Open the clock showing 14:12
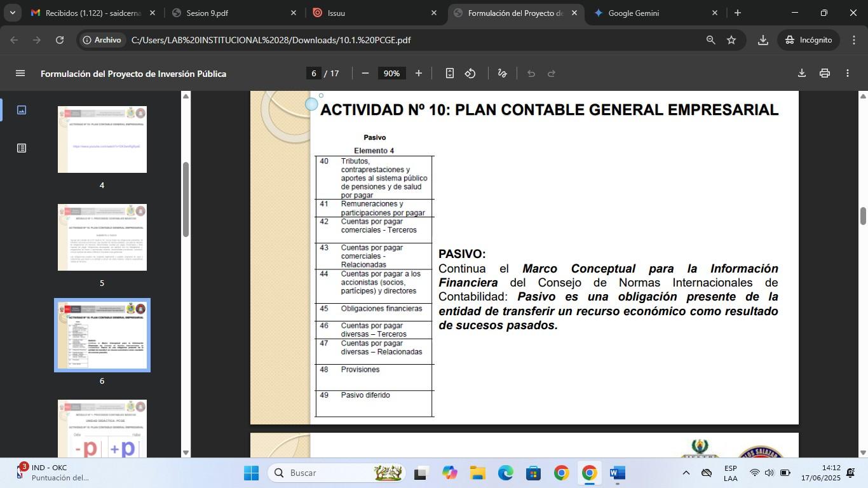Screen dimensions: 868x488 (x=821, y=473)
